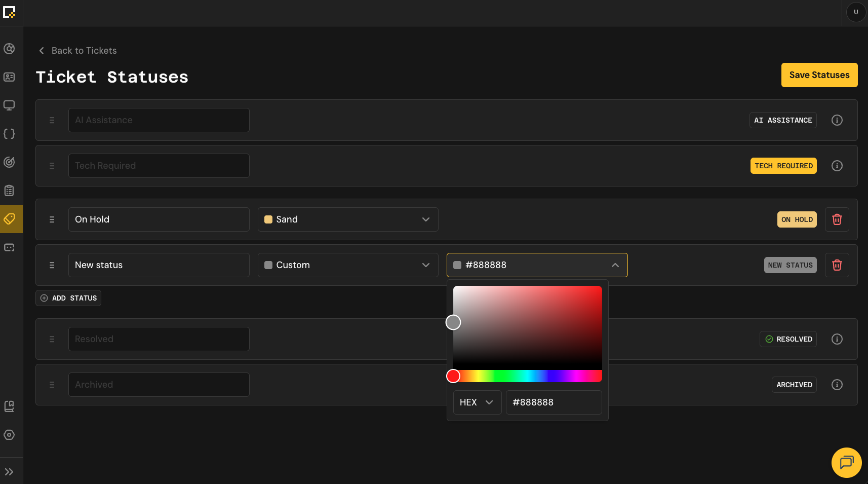Open the target radar icon in sidebar
Screen dimensions: 868x484
9,162
